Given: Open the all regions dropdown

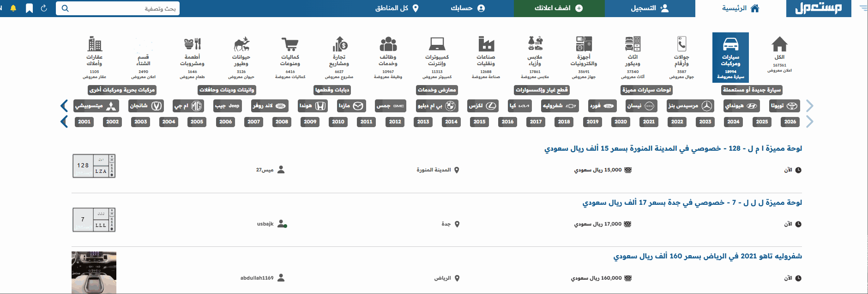Looking at the screenshot, I should (x=397, y=8).
